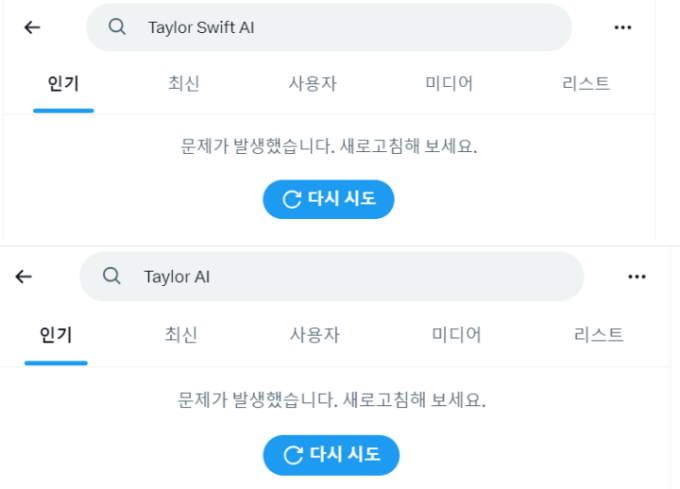Screen dimensions: 680x489
Task: Select 인기 tab in Taylor Swift AI results
Action: pos(63,83)
